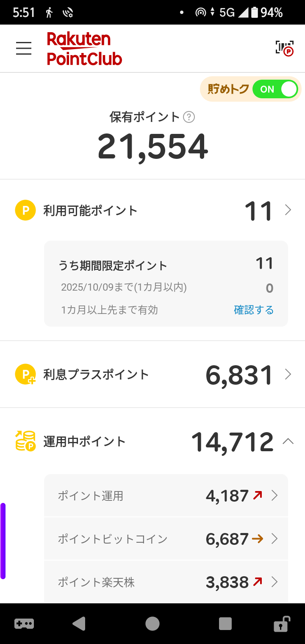Tap the 利息プラスポイント P+ icon

coord(25,375)
